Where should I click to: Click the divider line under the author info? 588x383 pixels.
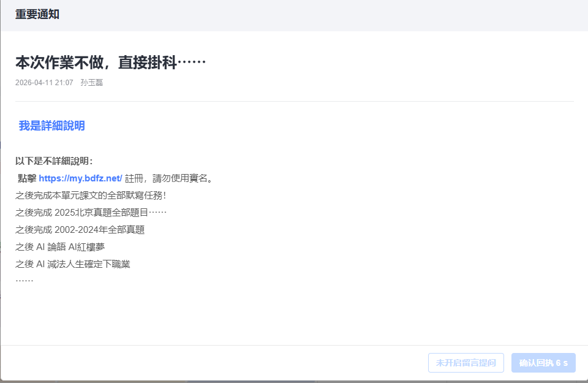click(294, 101)
